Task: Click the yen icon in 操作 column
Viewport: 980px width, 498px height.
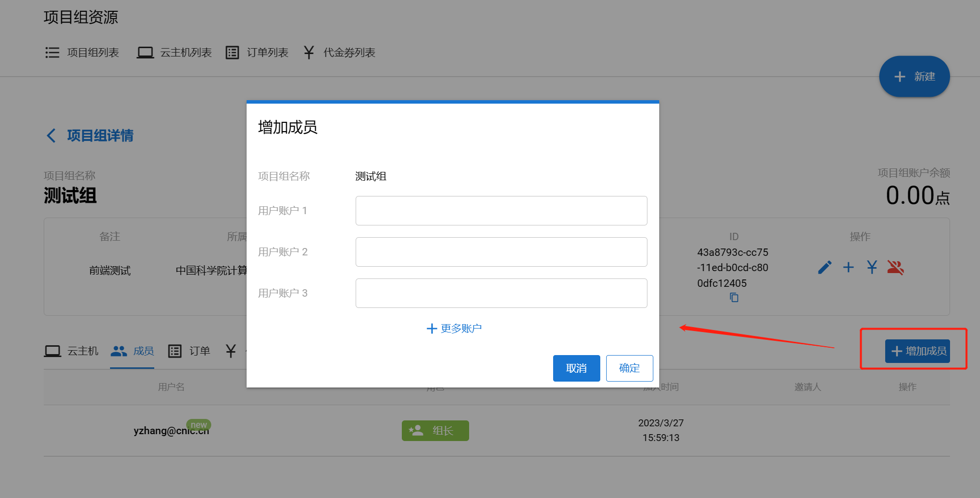Action: 872,267
